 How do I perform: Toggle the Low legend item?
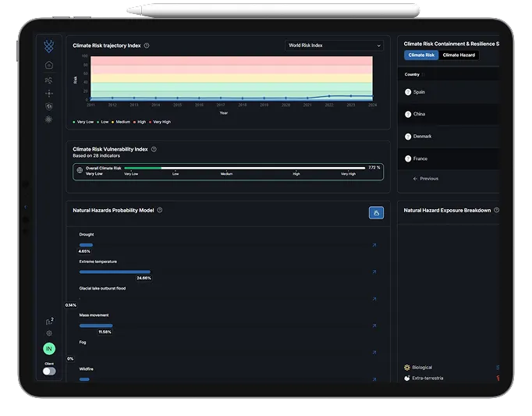[x=103, y=122]
